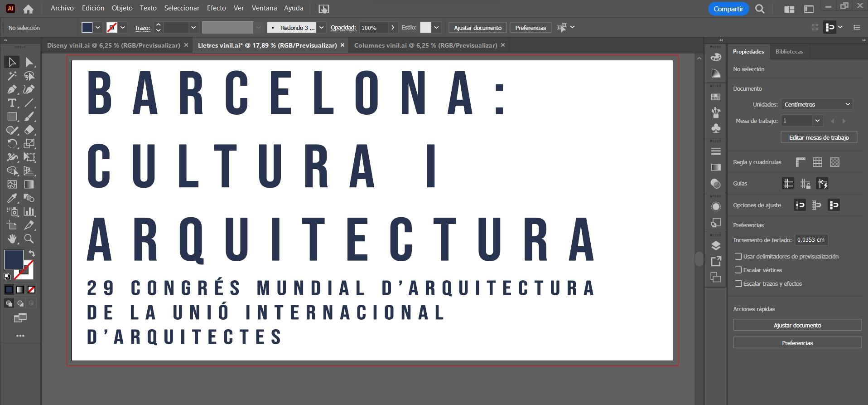The image size is (868, 405).
Task: Select the Pen tool
Action: click(x=12, y=89)
